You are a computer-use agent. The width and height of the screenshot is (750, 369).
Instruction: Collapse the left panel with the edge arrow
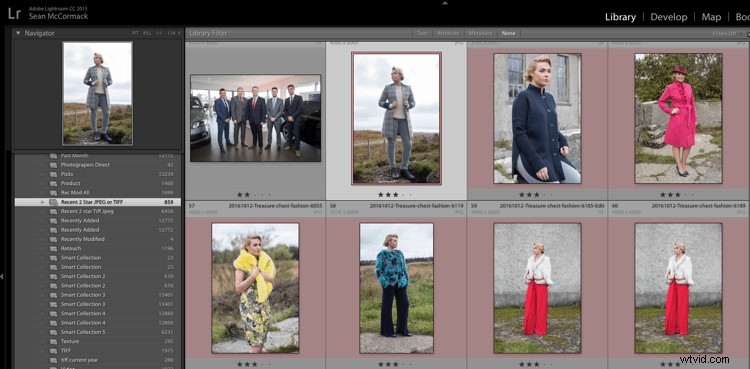[x=2, y=276]
